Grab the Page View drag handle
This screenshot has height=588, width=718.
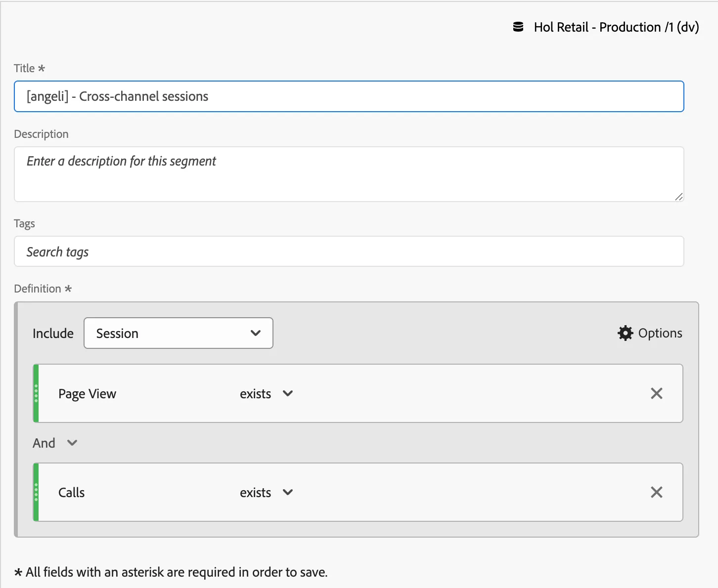pyautogui.click(x=36, y=393)
